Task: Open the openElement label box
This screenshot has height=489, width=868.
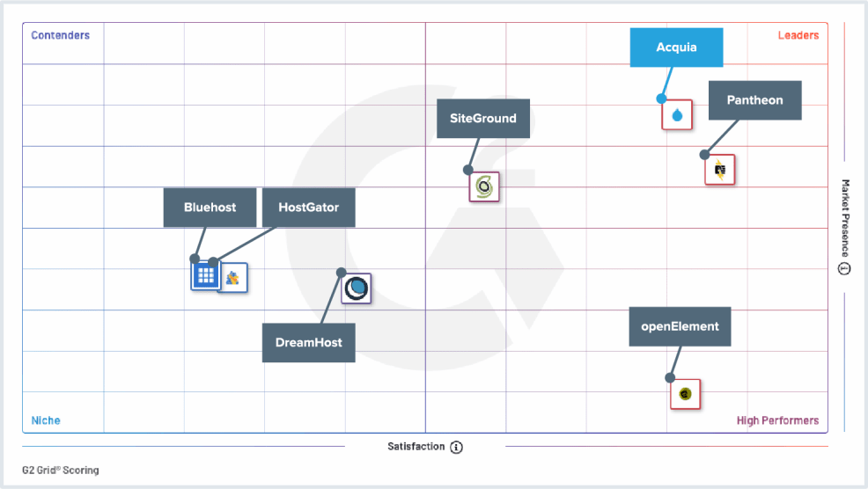Action: pos(680,326)
